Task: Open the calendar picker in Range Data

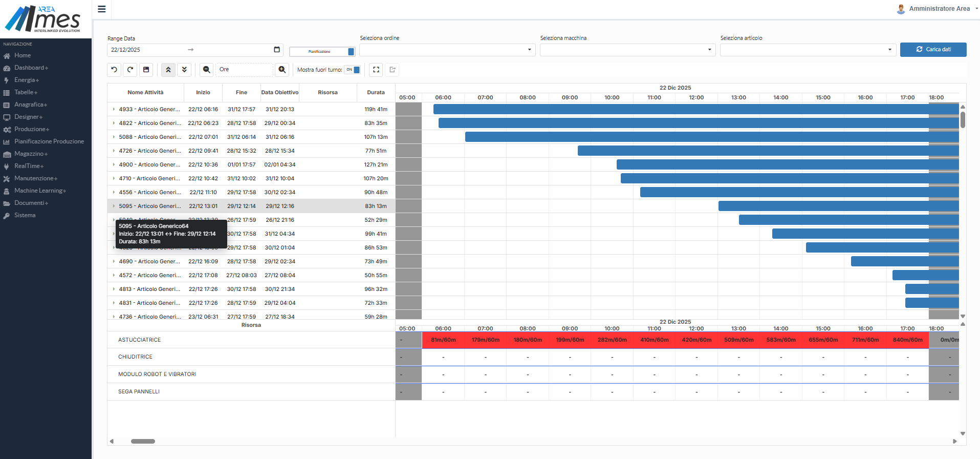Action: tap(277, 50)
